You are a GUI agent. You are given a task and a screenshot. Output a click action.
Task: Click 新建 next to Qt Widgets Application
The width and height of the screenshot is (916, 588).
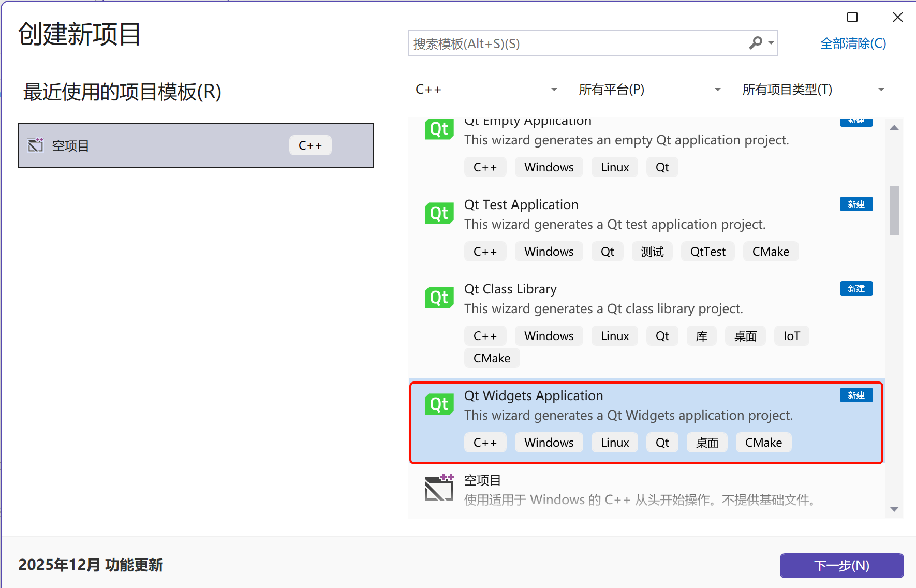[x=856, y=395]
